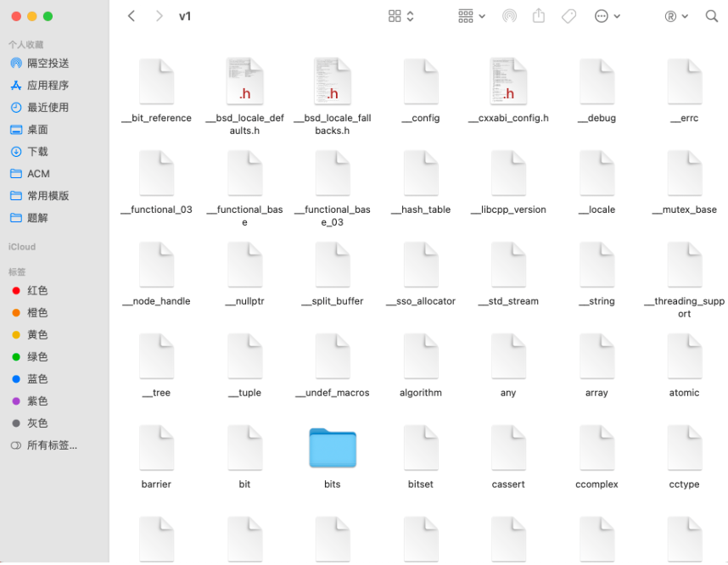Open 常用模版 folder in the sidebar
The width and height of the screenshot is (728, 565).
40,196
